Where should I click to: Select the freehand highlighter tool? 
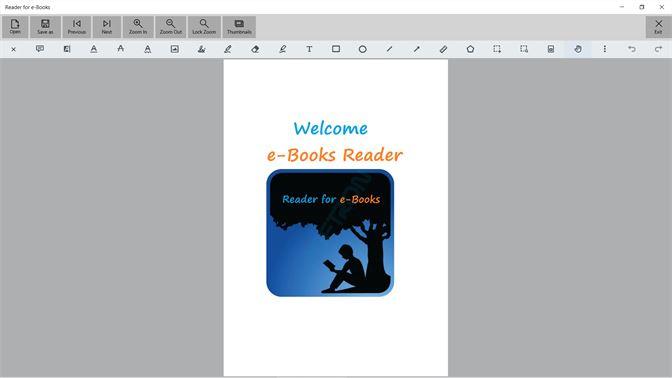(x=282, y=49)
